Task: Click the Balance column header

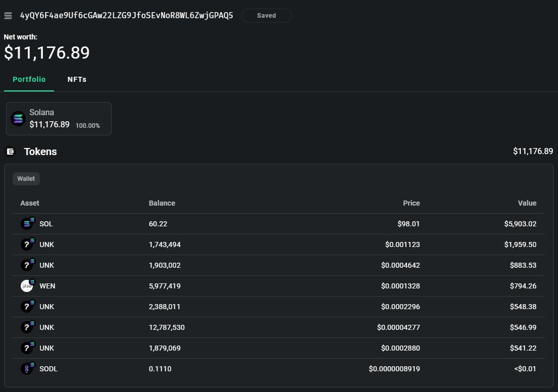Action: [162, 203]
